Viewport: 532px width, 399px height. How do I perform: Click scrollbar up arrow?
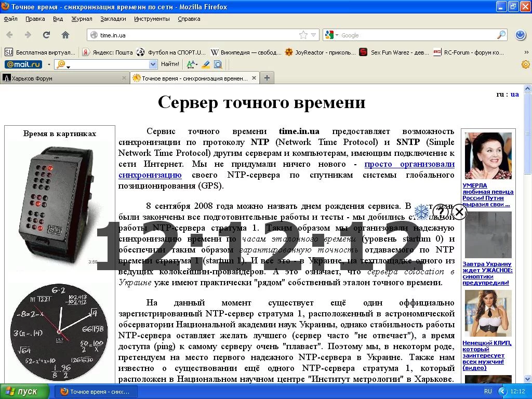coord(528,89)
